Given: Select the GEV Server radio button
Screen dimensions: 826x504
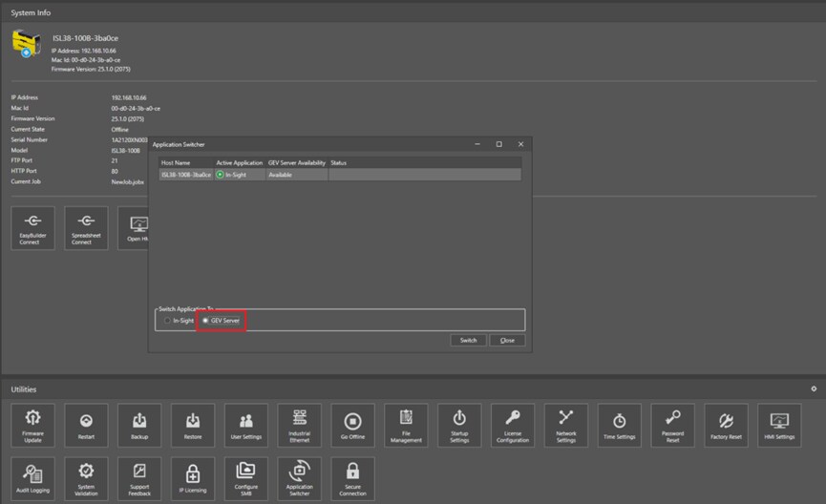Looking at the screenshot, I should pos(205,321).
